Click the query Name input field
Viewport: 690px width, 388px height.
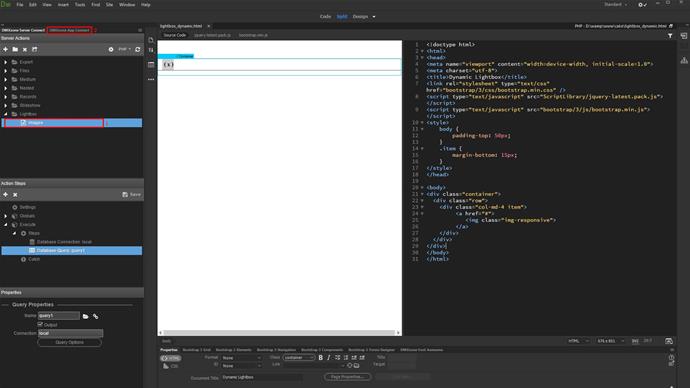tap(59, 315)
